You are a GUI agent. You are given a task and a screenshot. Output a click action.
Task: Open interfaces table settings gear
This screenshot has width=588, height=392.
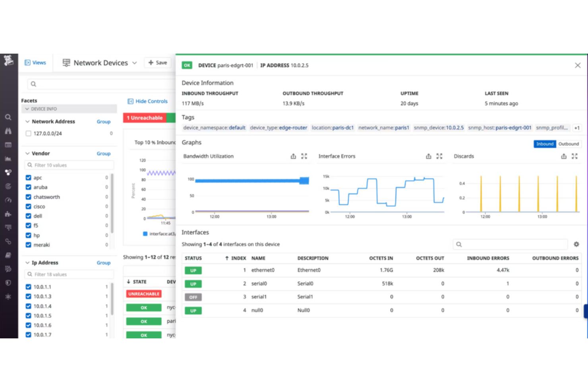576,244
